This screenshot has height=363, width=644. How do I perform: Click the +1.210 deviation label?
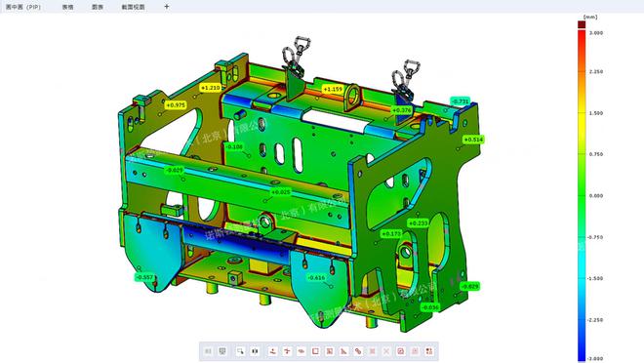[211, 88]
